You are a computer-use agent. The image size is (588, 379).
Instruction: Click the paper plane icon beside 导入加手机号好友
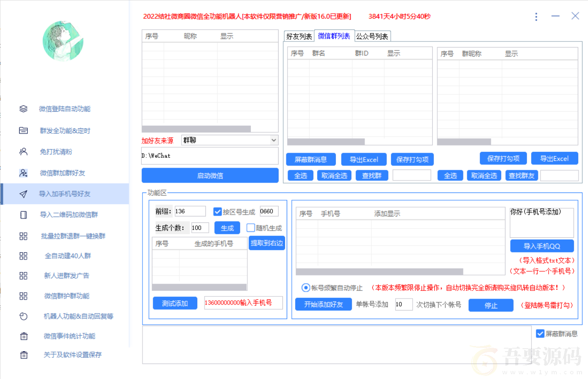click(24, 194)
